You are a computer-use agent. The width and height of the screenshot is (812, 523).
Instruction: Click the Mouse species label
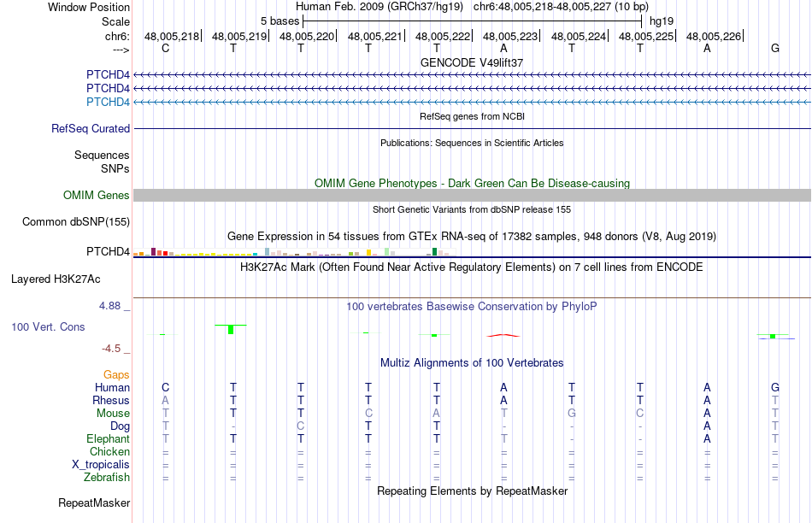coord(113,414)
